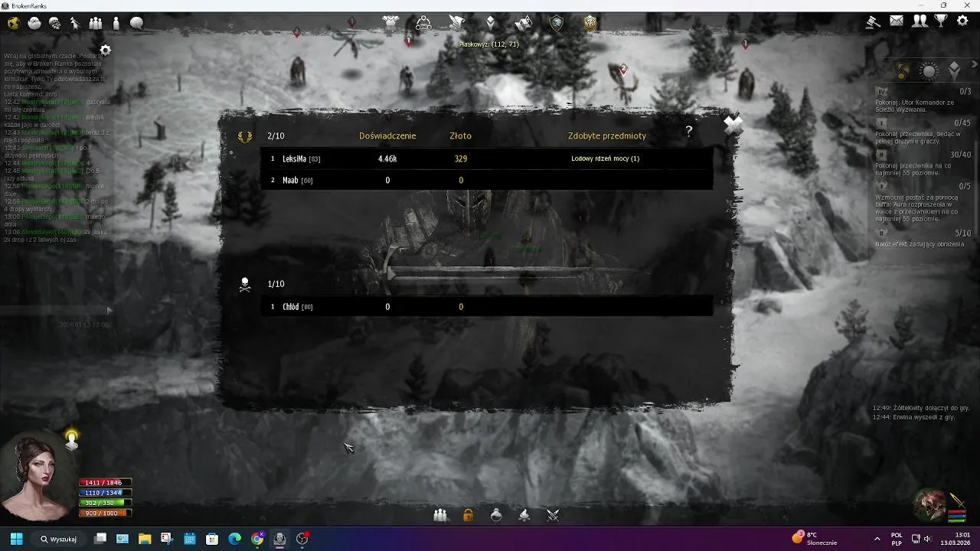The image size is (980, 551).
Task: Click the quest progress 30/40
Action: click(x=960, y=155)
